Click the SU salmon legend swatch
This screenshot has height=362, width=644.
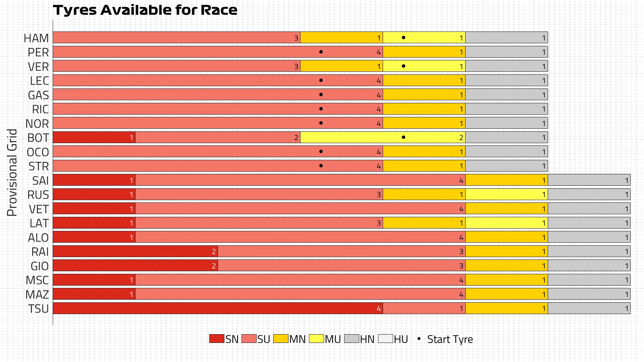click(249, 339)
